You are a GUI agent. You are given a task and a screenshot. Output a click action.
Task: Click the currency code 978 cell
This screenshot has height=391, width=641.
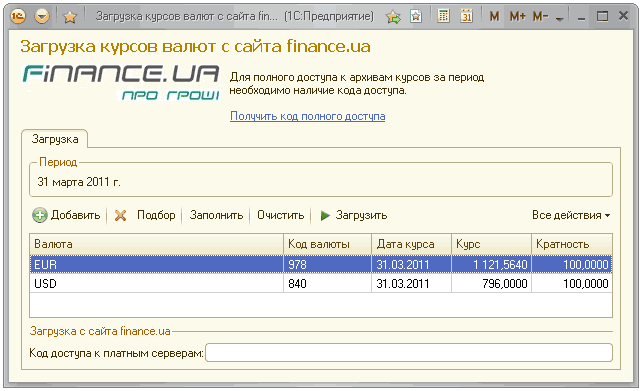click(x=327, y=265)
